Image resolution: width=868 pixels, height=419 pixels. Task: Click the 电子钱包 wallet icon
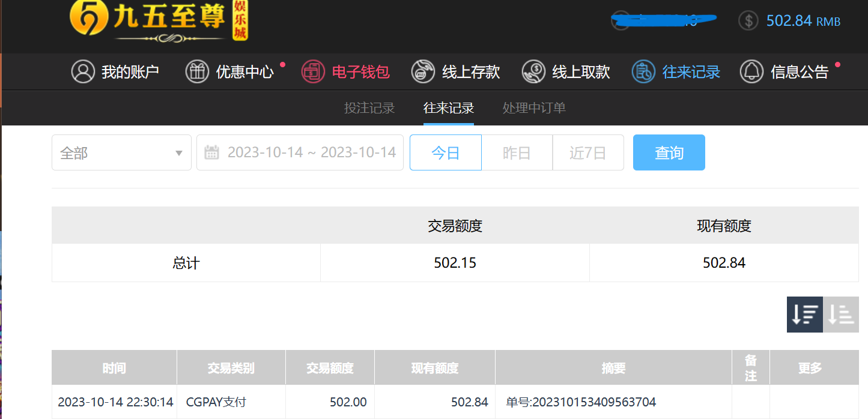tap(313, 71)
